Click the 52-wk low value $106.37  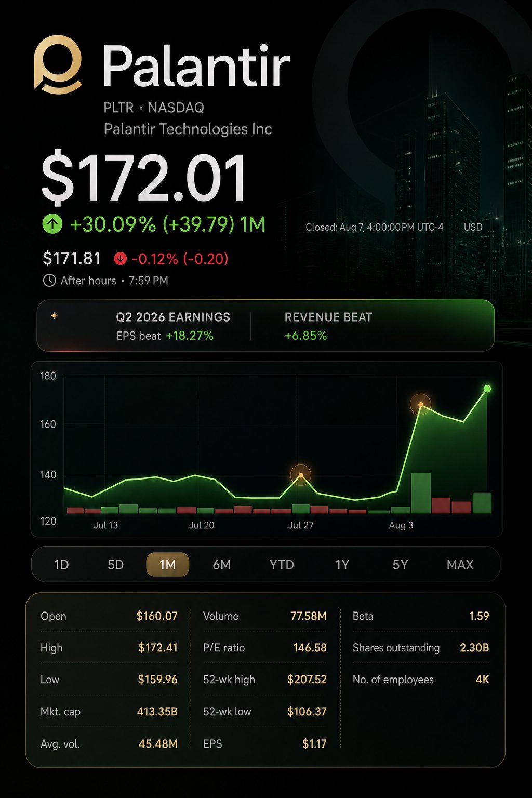point(307,712)
